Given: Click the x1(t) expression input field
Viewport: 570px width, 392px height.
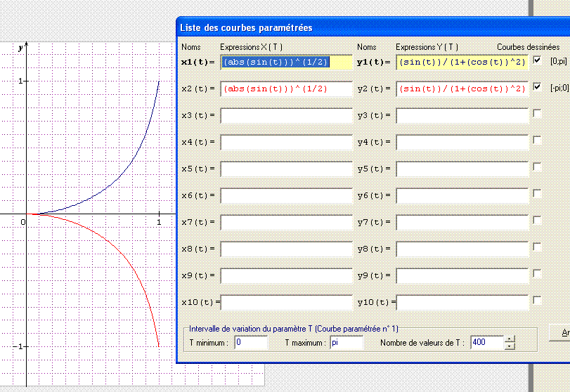Looking at the screenshot, I should [x=286, y=62].
